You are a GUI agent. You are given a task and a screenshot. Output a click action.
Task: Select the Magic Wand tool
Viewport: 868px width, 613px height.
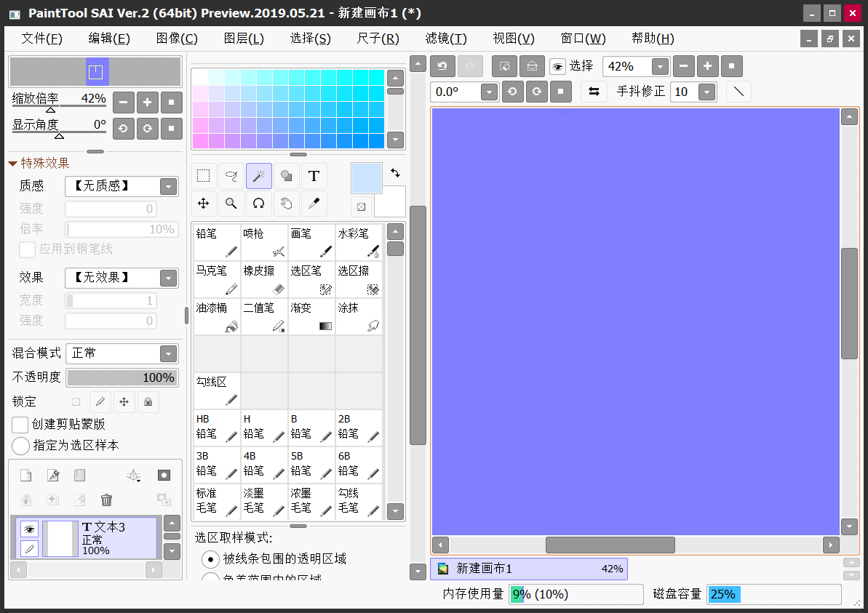(258, 176)
